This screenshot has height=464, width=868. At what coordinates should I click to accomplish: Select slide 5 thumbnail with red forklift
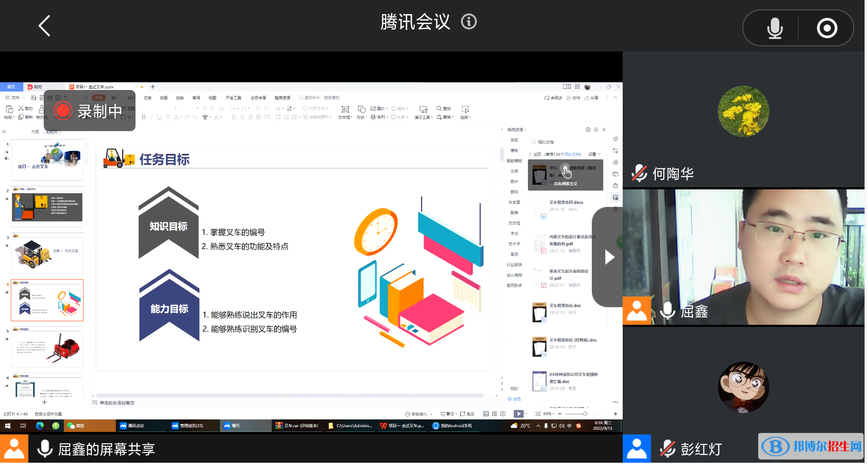(x=47, y=347)
